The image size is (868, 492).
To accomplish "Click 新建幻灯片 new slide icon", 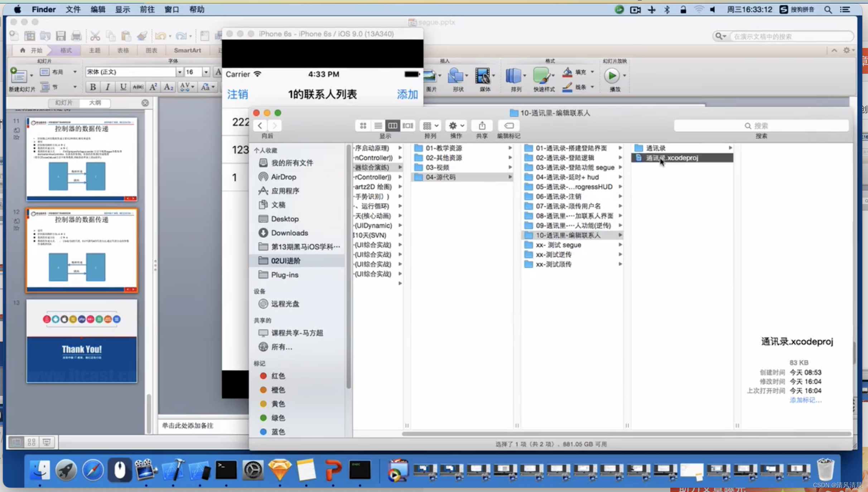I will click(x=19, y=76).
